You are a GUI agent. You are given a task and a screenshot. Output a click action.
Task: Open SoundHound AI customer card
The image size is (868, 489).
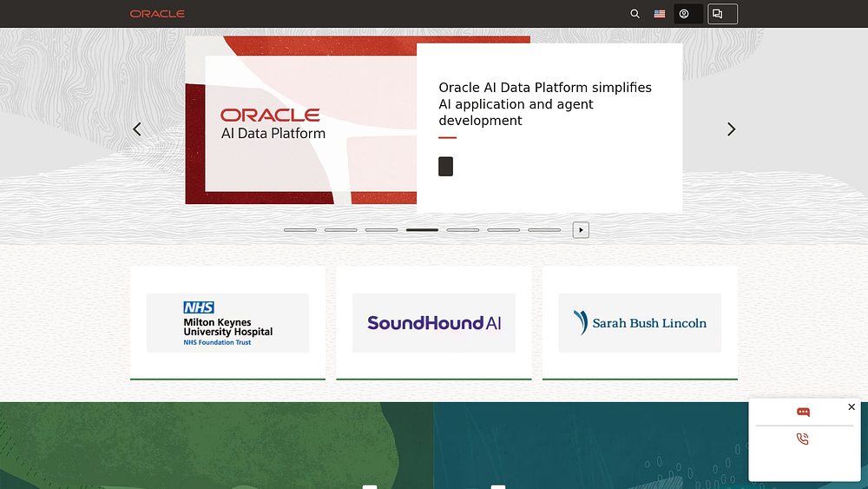(x=434, y=323)
